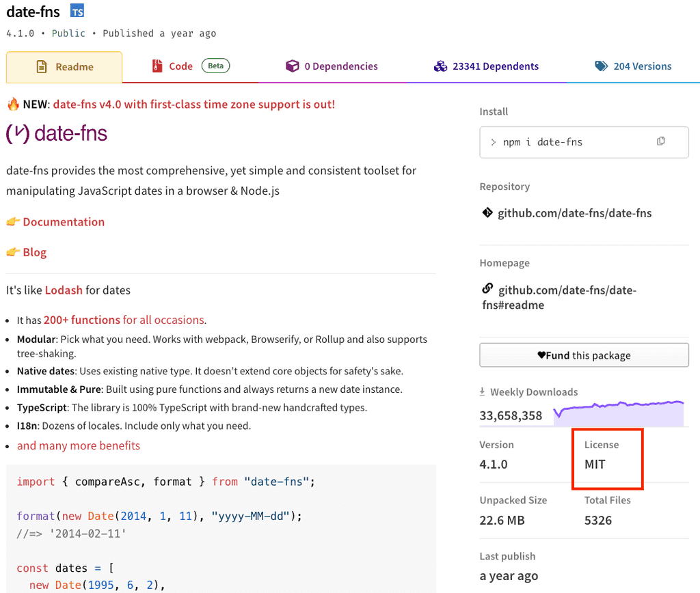Click the fire emoji beside NEW
The image size is (700, 593).
(x=13, y=105)
